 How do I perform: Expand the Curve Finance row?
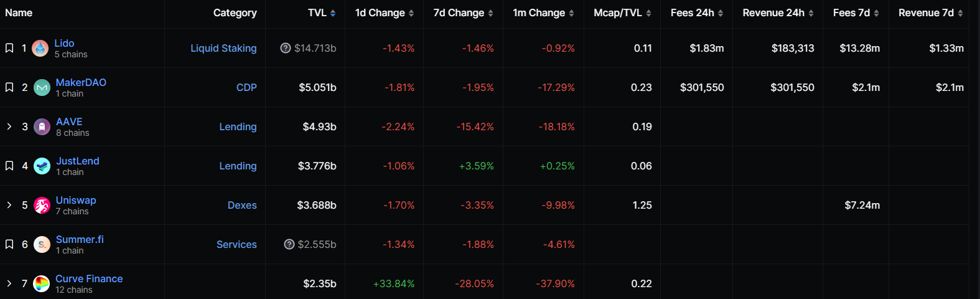pyautogui.click(x=9, y=283)
